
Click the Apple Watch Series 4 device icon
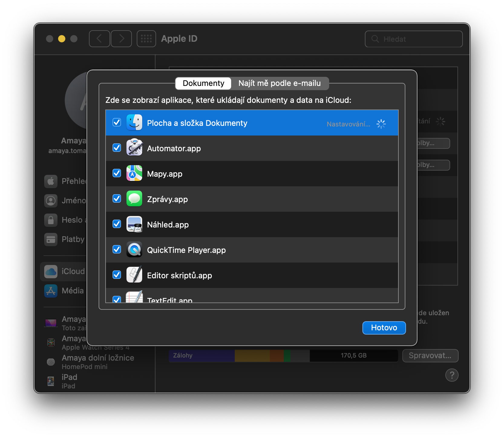point(51,343)
